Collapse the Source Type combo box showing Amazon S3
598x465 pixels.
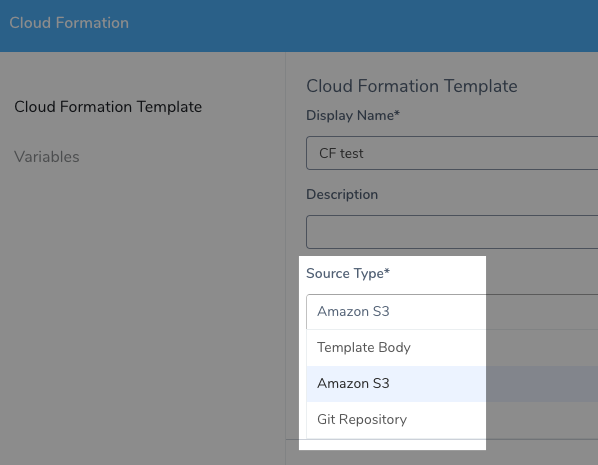tap(452, 312)
